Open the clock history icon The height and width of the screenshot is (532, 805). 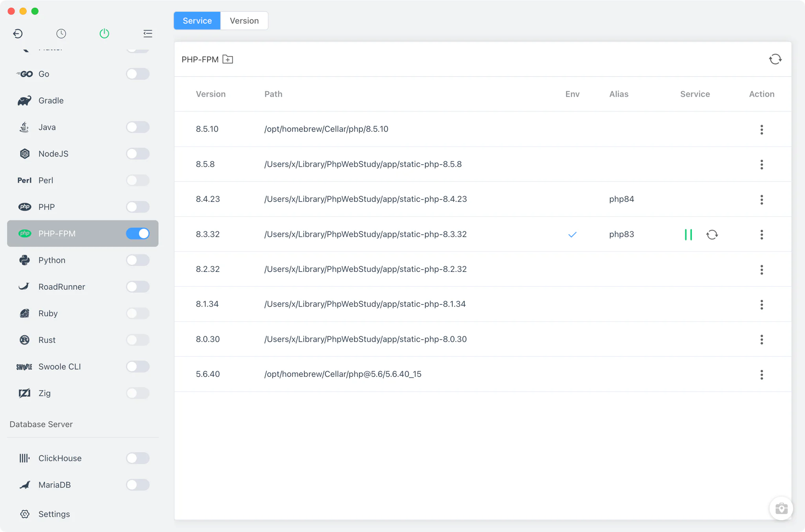[x=61, y=33]
